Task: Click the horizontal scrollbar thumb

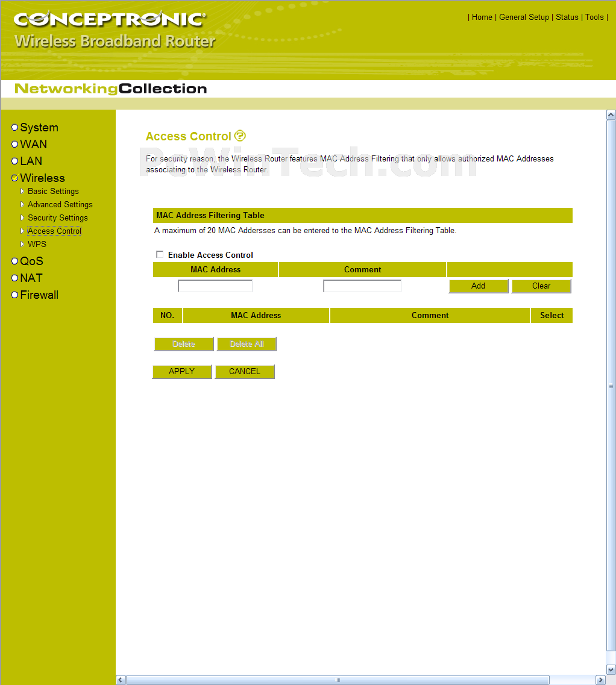Action: point(338,680)
